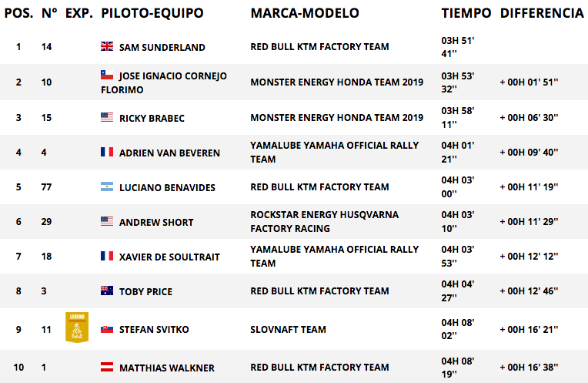The width and height of the screenshot is (588, 383).
Task: Click the Austrian flag next to Matthias Walkner
Action: pos(107,367)
